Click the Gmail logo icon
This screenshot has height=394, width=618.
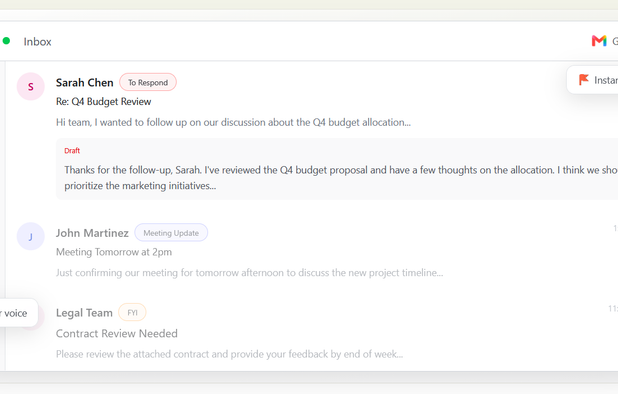click(599, 41)
